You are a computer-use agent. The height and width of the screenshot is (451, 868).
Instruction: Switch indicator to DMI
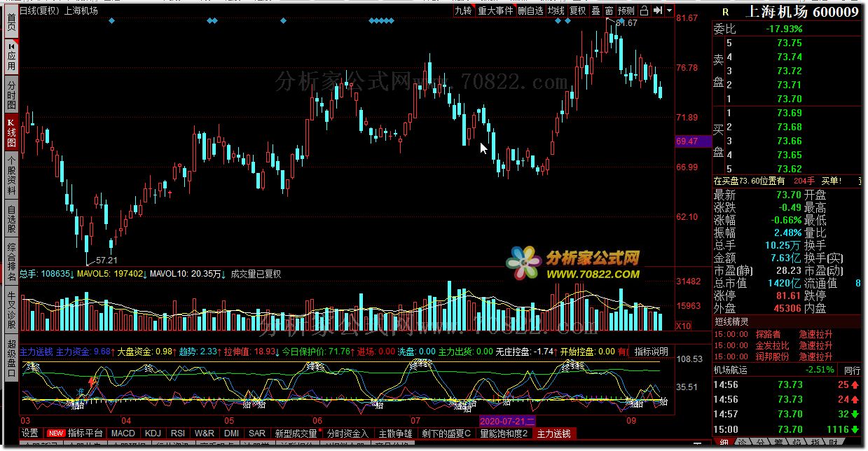click(x=231, y=433)
